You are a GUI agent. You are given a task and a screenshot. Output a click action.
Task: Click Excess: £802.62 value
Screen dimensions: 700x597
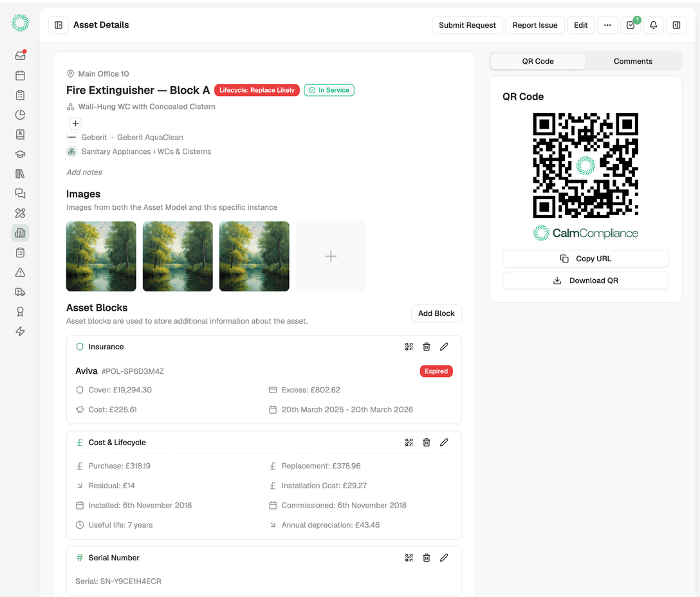(311, 390)
